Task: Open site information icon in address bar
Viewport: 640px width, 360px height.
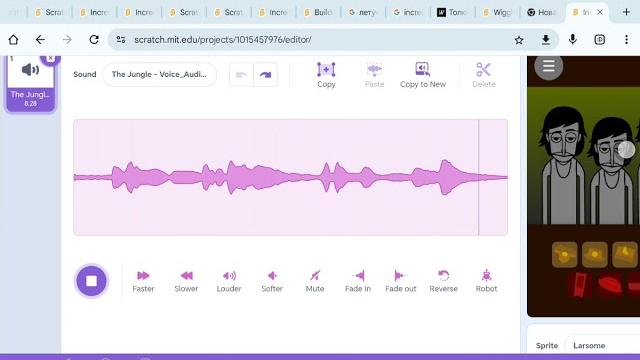Action: pyautogui.click(x=120, y=40)
